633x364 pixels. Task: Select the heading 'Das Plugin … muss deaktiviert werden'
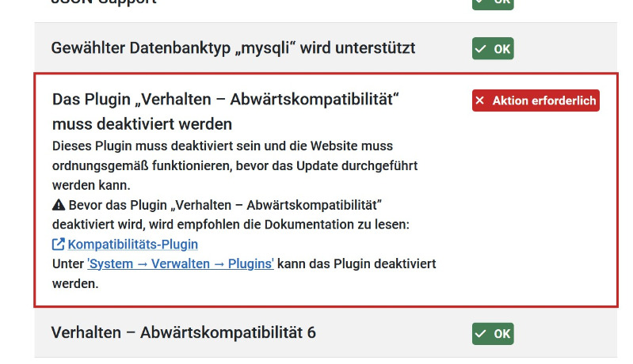pos(224,112)
